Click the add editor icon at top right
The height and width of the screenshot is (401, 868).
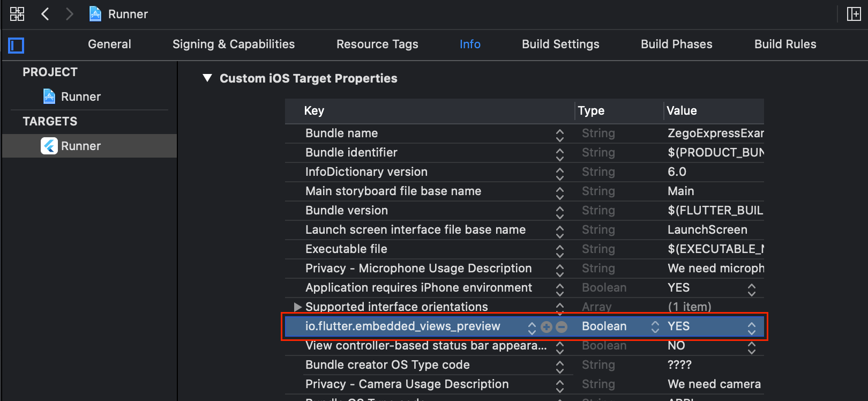click(854, 14)
